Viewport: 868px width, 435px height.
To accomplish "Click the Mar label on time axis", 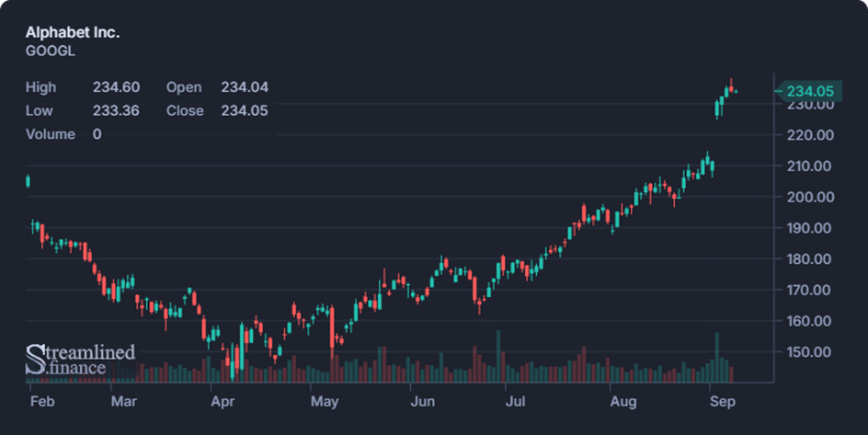I will tap(123, 401).
